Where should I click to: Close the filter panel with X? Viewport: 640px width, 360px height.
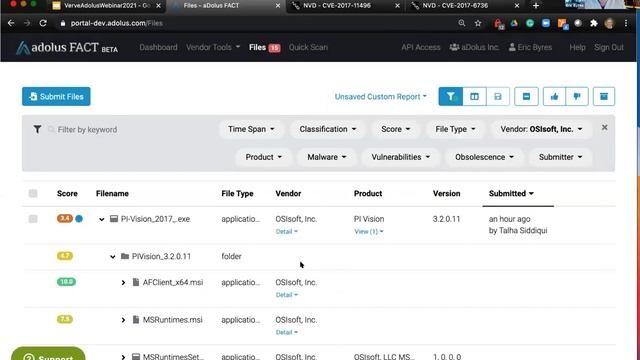(x=604, y=128)
